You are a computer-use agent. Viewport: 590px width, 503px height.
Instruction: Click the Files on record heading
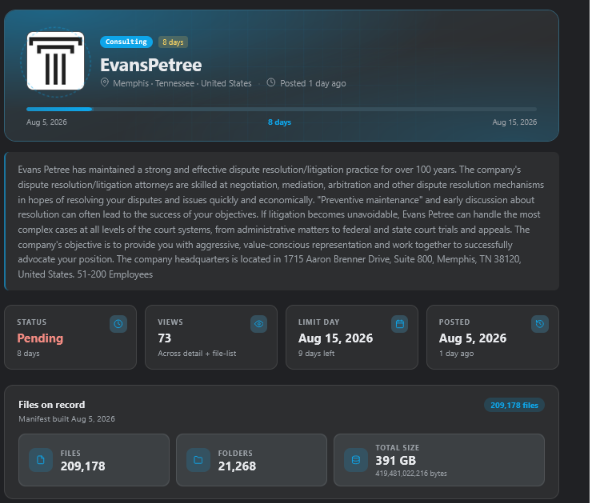click(52, 404)
